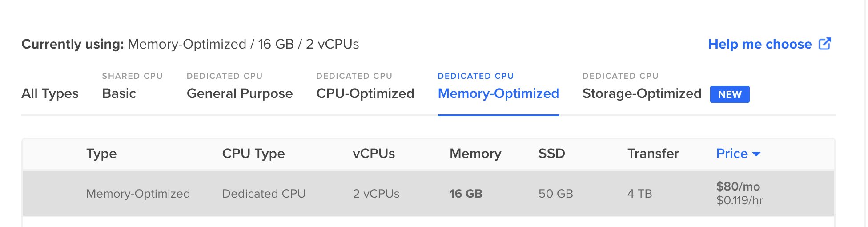Viewport: 868px width, 227px height.
Task: Open the General Purpose tab
Action: 240,86
